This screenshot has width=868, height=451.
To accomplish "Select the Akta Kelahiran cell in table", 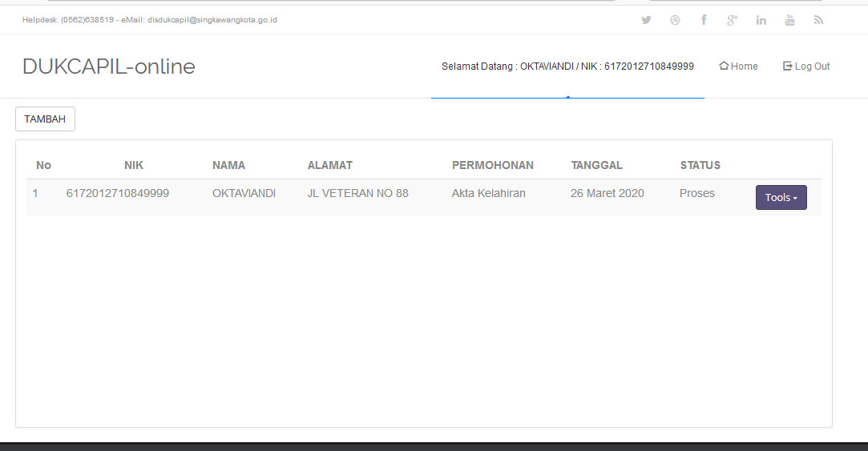I will pyautogui.click(x=488, y=193).
